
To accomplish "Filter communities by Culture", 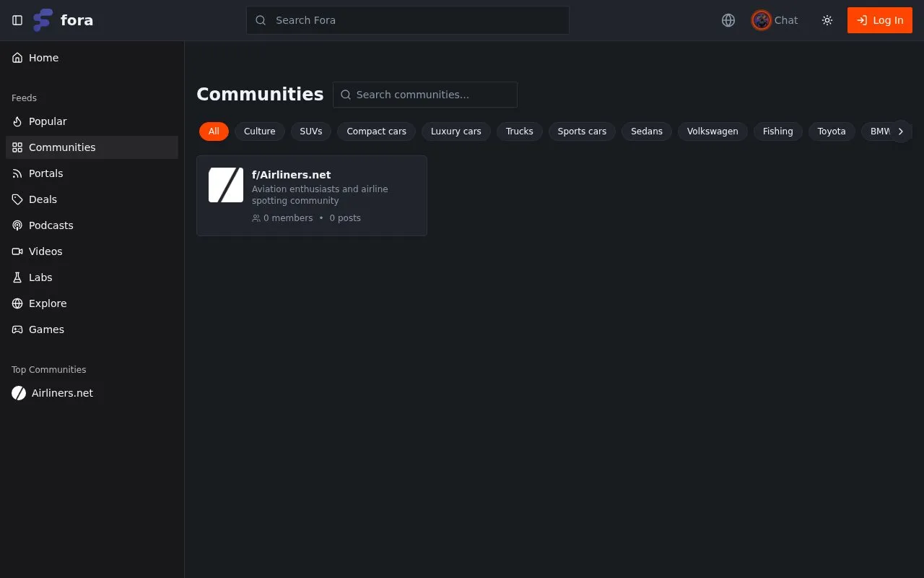I will click(260, 131).
